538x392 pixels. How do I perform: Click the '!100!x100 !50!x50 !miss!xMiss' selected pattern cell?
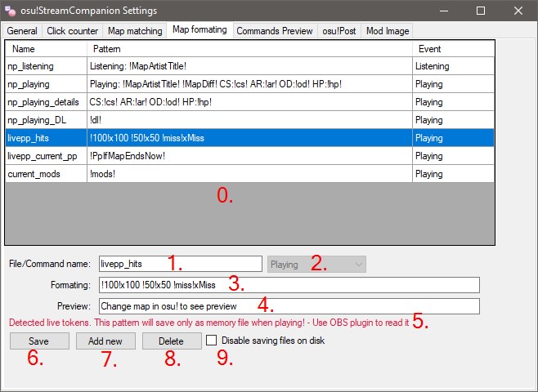[x=250, y=138]
